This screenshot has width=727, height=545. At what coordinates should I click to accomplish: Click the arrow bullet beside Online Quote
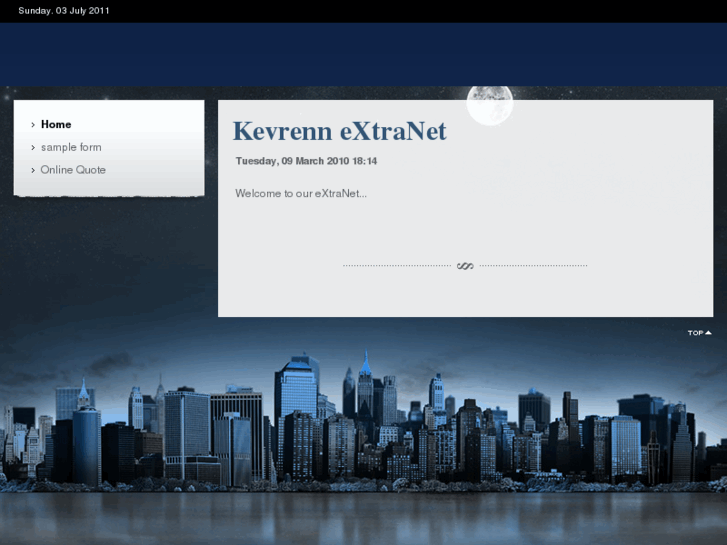click(x=33, y=170)
